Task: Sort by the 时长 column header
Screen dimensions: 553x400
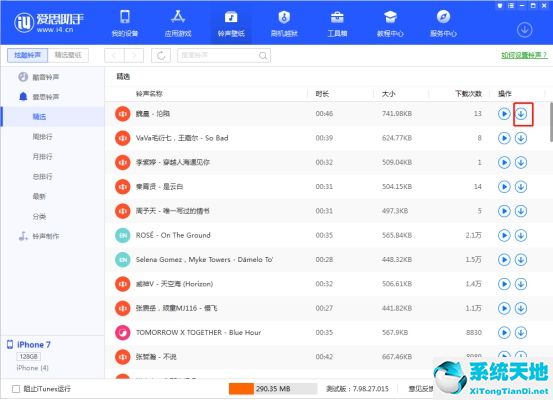Action: (x=322, y=94)
